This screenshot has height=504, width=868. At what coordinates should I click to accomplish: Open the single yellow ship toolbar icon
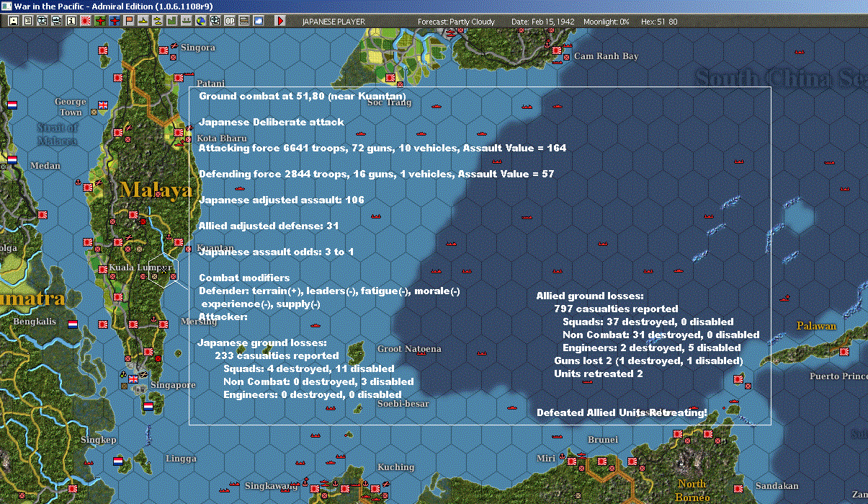click(143, 21)
